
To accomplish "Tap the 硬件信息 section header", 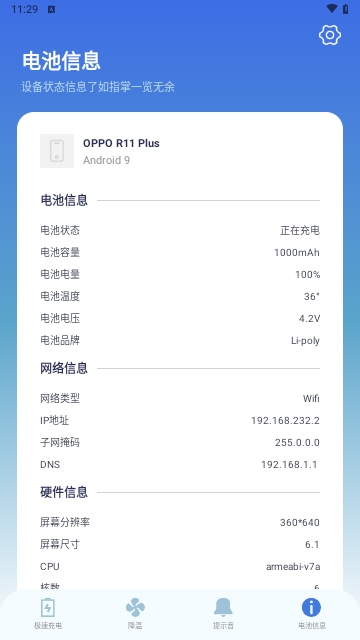I will 64,492.
